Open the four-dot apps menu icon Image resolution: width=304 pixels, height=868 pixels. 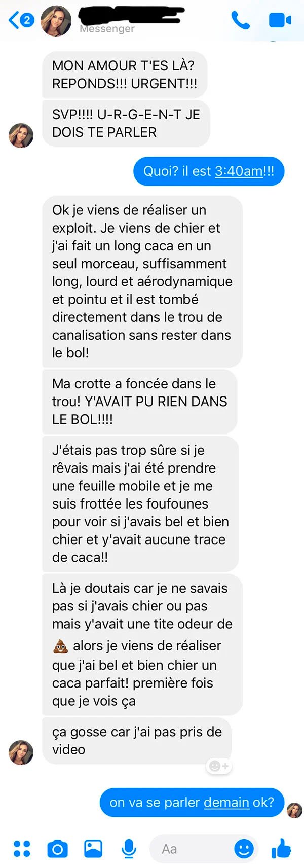pyautogui.click(x=22, y=848)
